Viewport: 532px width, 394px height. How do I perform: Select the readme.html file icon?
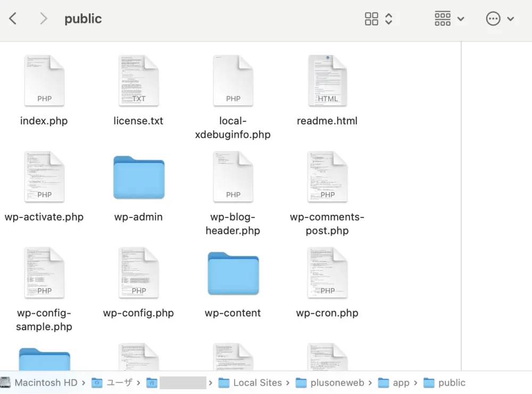click(327, 81)
